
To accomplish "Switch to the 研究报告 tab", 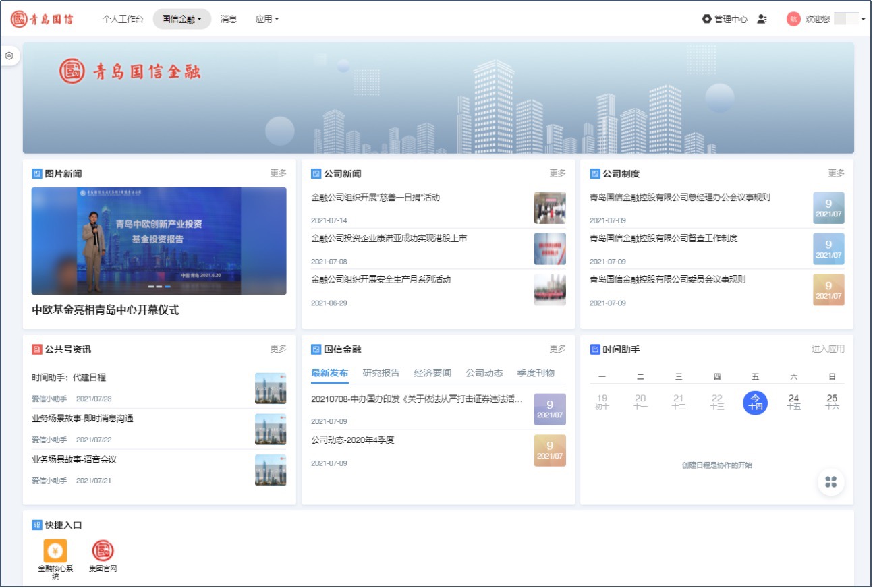I will pyautogui.click(x=381, y=373).
